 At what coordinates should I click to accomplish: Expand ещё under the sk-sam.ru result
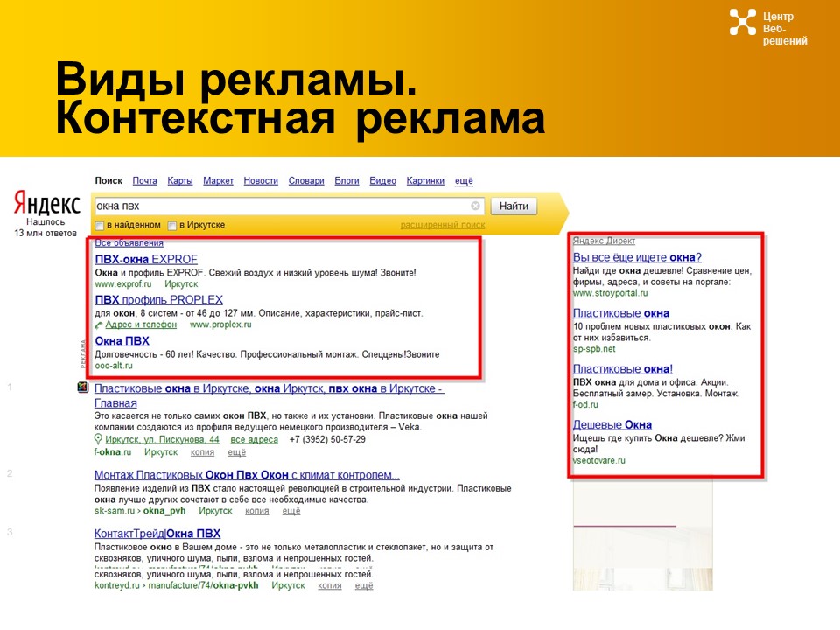[293, 510]
